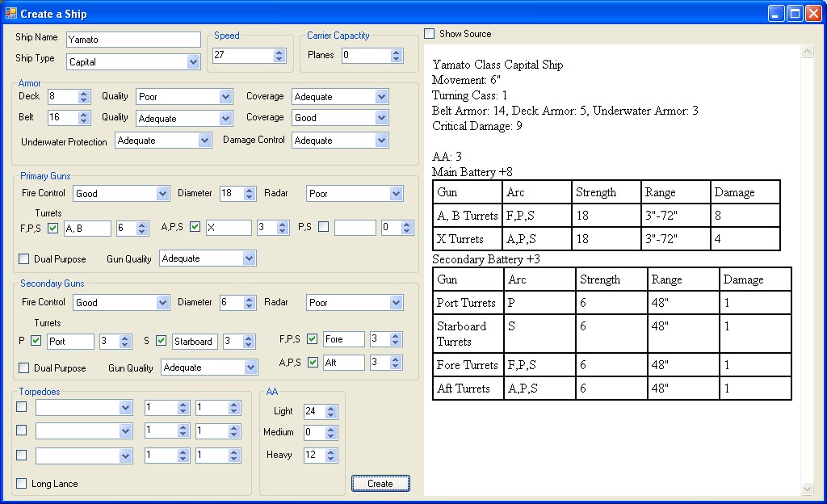The image size is (827, 504).
Task: Uncheck the Fore secondary turrets checkbox
Action: tap(313, 338)
